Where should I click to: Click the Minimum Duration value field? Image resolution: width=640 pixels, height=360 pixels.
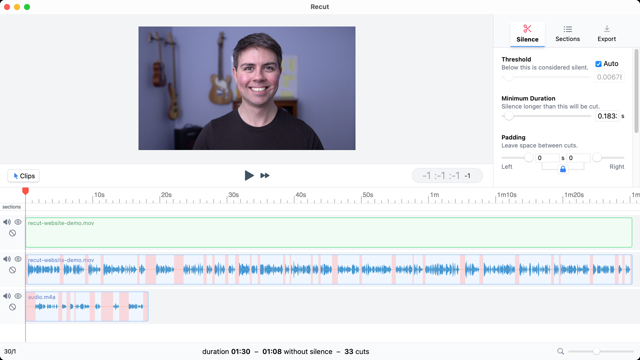click(x=607, y=116)
